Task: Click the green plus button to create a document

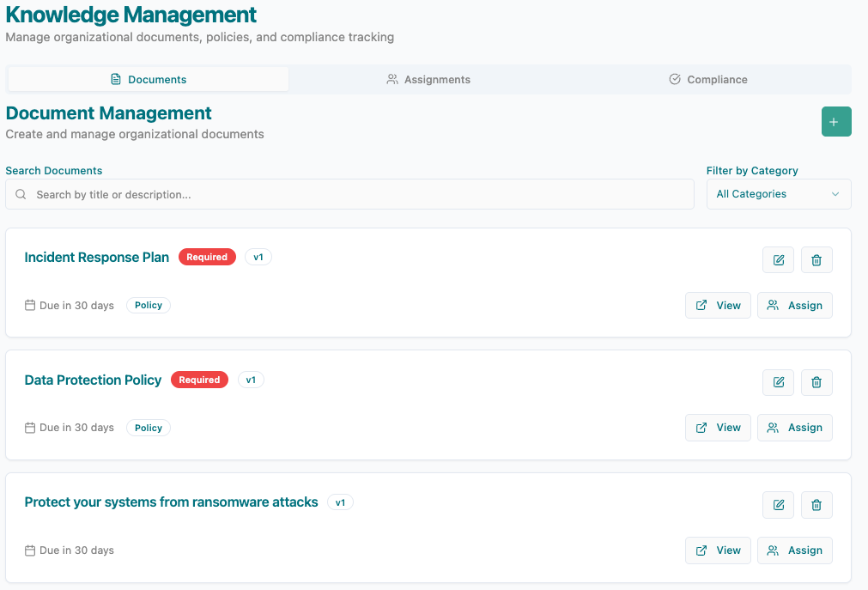Action: coord(835,121)
